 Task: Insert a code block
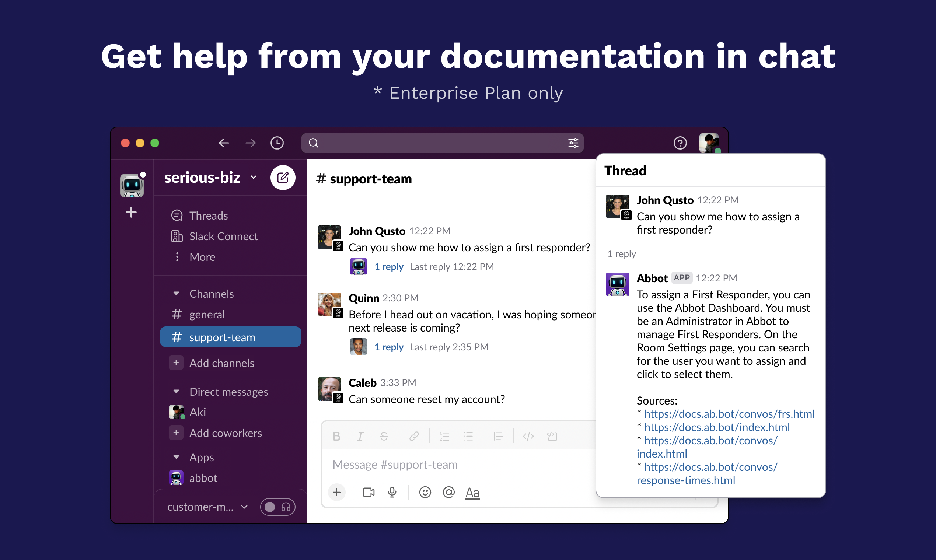[552, 437]
